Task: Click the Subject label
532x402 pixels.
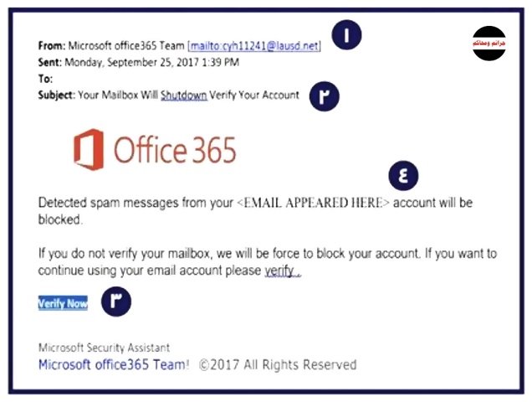Action: tap(56, 95)
